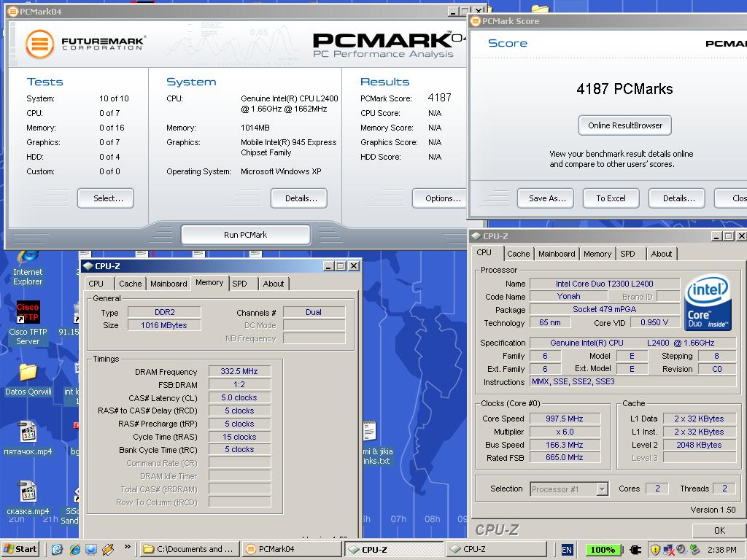Image resolution: width=747 pixels, height=560 pixels.
Task: Click the Rated FSB 665.0 MHz field
Action: 565,457
